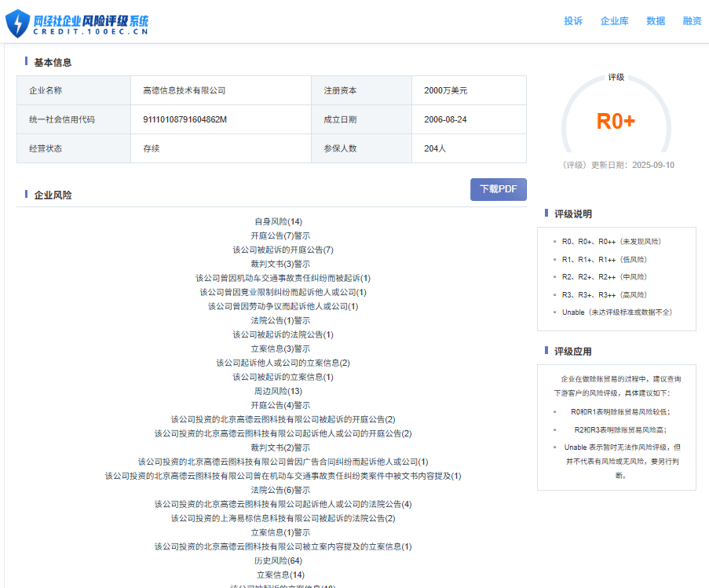
Task: Click the R2、R2+、R2++ (中风险) item
Action: (x=604, y=276)
